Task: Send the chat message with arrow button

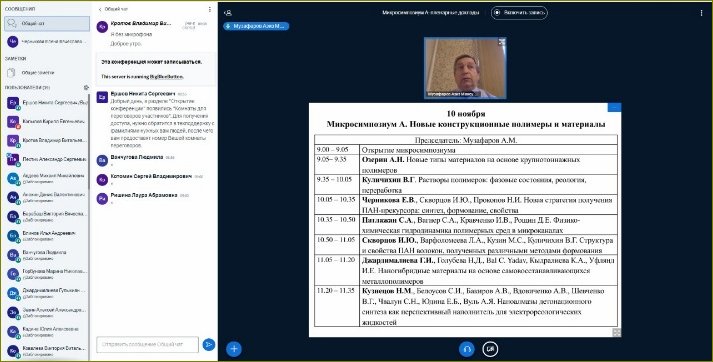Action: coord(209,345)
